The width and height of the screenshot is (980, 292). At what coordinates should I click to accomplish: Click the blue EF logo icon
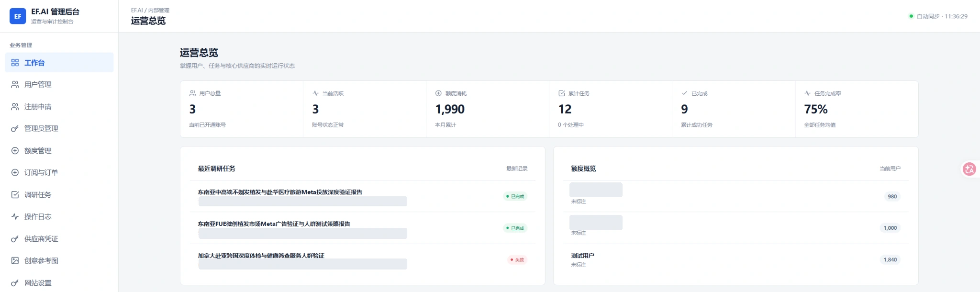tap(18, 16)
